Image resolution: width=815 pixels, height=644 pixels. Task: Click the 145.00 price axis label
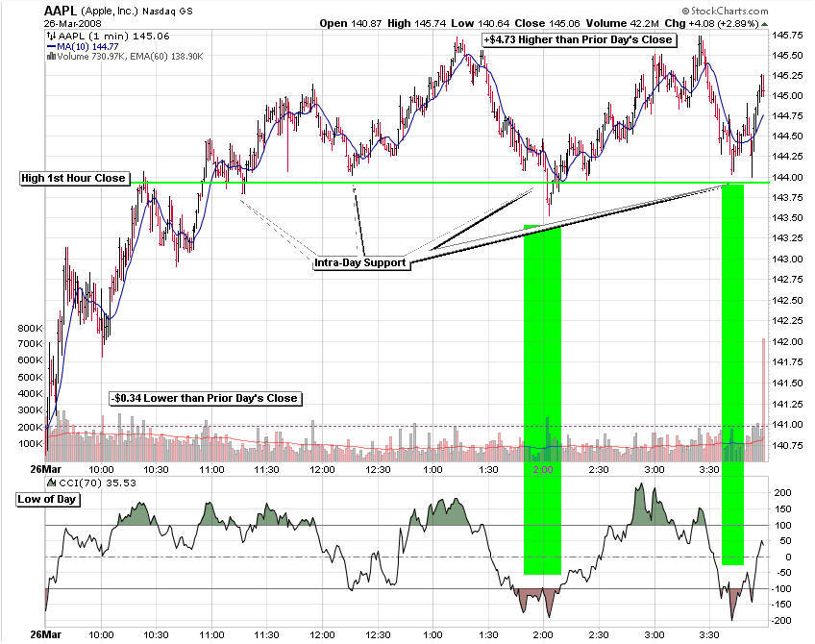tap(787, 95)
